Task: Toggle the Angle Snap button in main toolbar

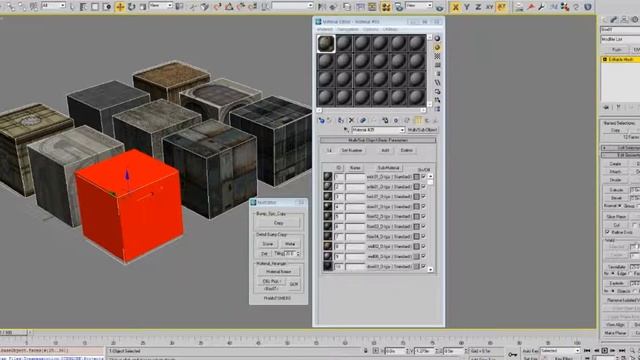Action: (229, 7)
